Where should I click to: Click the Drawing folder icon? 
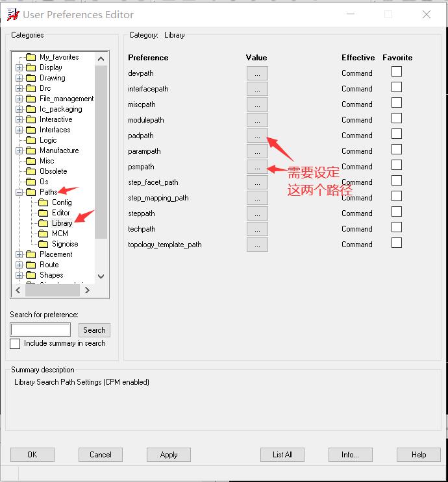31,78
